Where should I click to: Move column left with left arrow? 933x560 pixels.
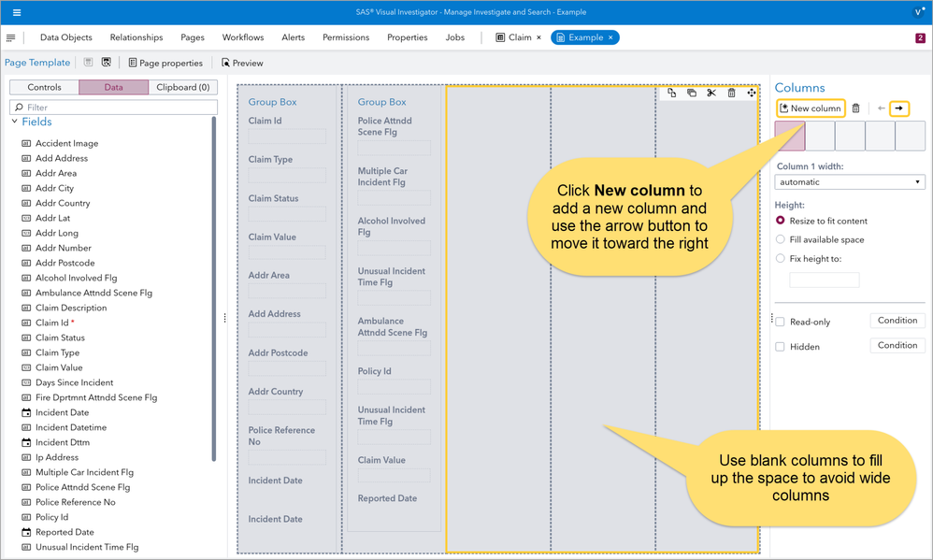(882, 108)
